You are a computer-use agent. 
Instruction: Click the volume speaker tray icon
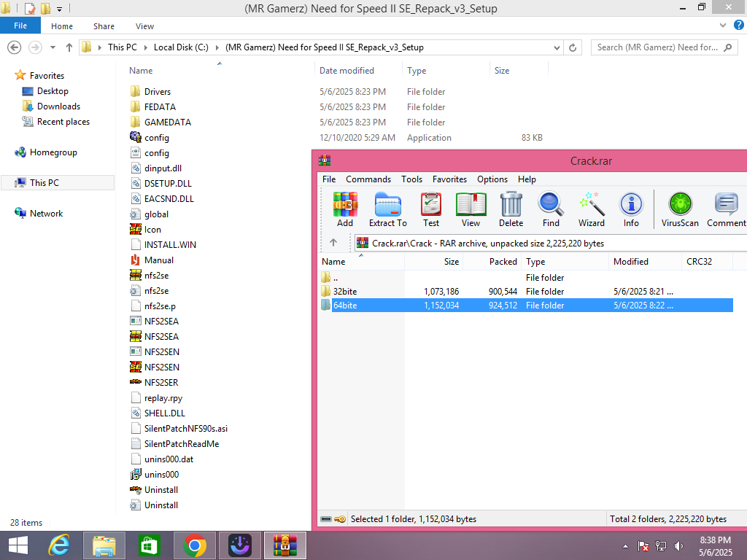(679, 545)
